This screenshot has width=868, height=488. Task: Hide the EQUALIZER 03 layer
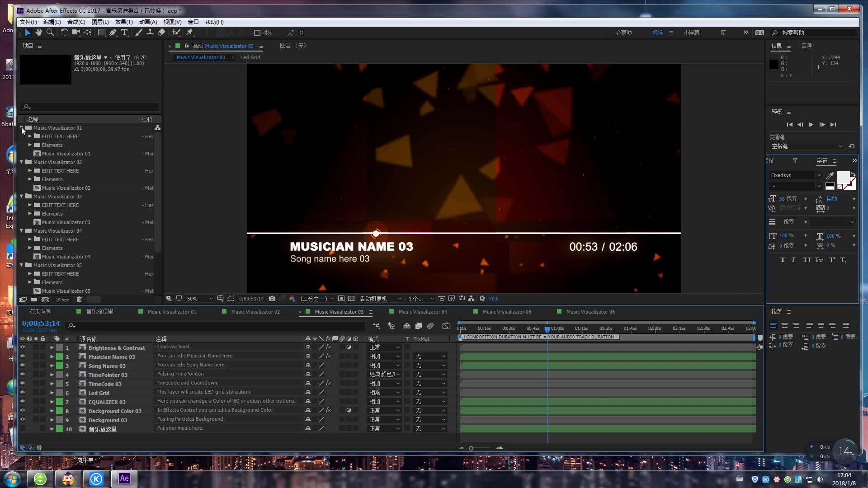22,402
